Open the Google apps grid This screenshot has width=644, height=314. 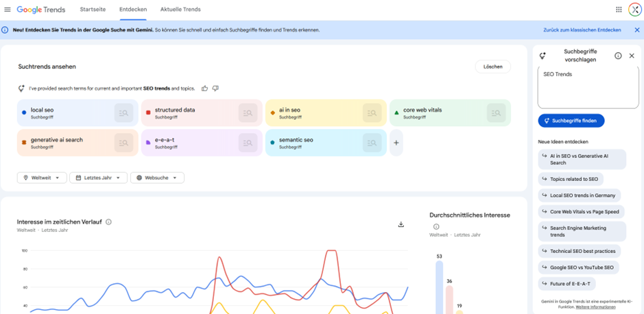(x=618, y=10)
